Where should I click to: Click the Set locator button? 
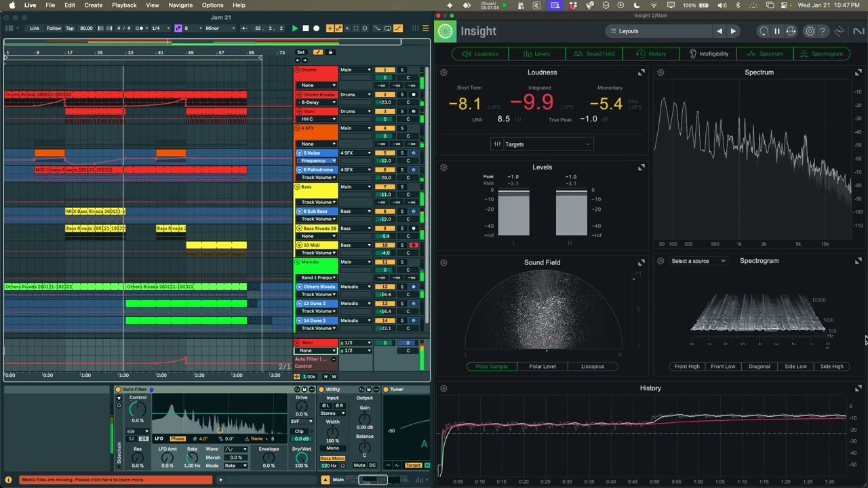click(301, 52)
